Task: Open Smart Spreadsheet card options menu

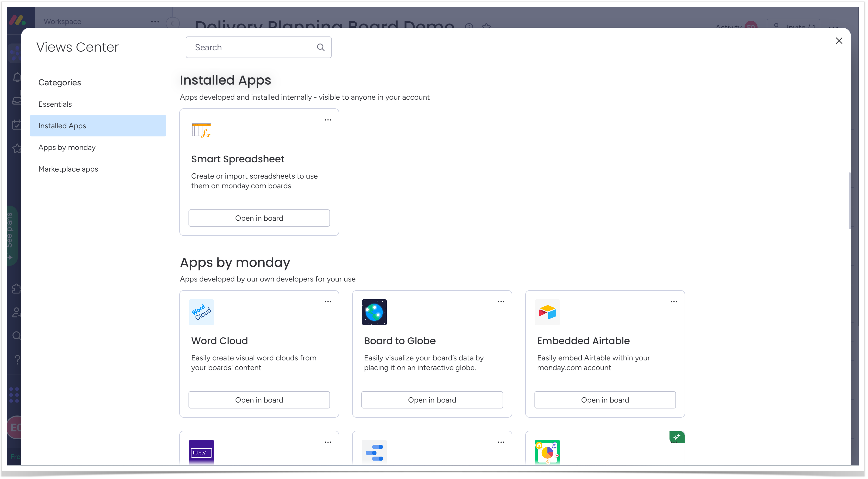Action: pyautogui.click(x=328, y=120)
